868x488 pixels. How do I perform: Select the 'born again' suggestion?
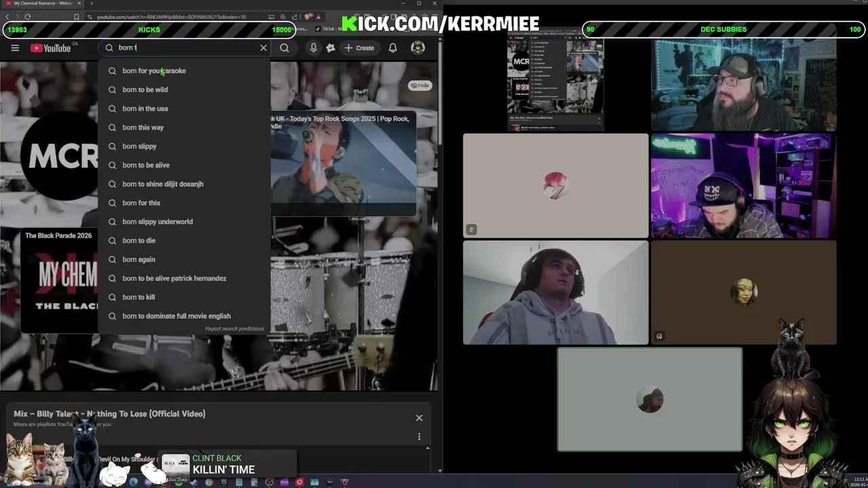tap(184, 260)
